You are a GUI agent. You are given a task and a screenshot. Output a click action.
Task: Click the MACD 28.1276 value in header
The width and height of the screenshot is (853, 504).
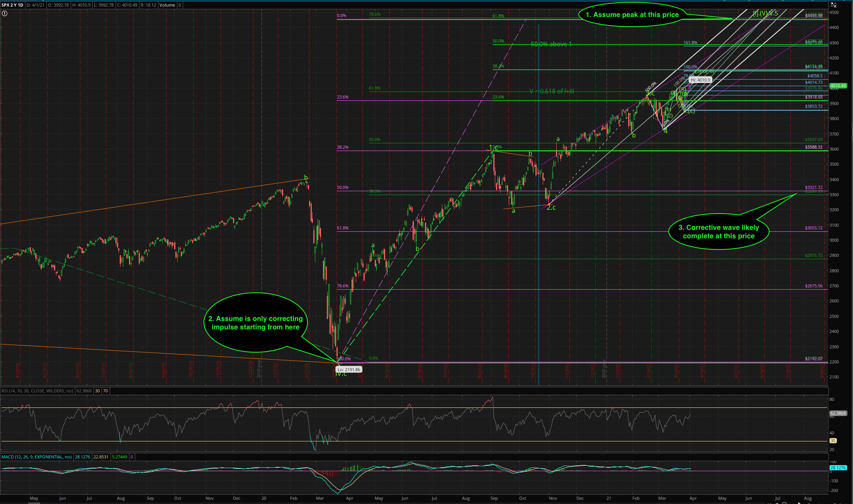(x=82, y=457)
